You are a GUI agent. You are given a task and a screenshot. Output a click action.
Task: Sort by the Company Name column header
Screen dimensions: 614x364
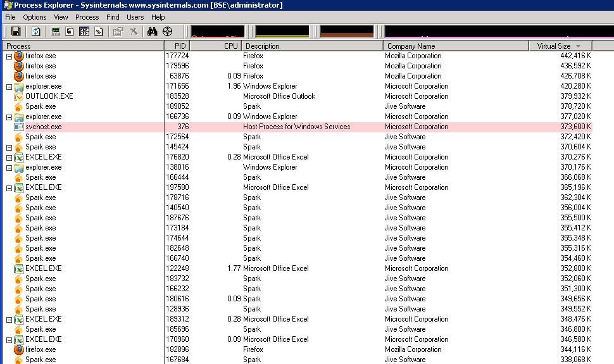(x=456, y=46)
